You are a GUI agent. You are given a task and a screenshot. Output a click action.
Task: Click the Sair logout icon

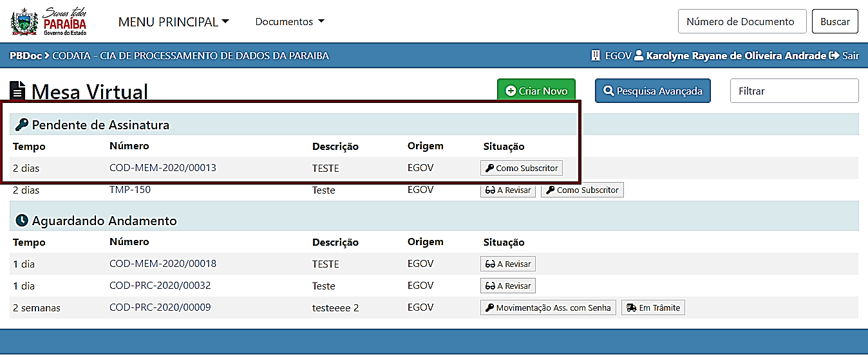[835, 56]
